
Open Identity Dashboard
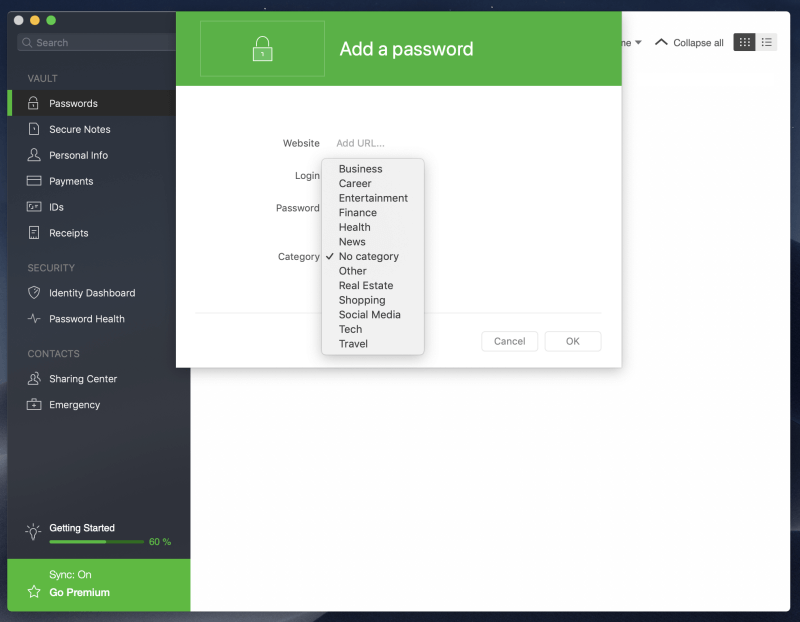click(x=92, y=293)
